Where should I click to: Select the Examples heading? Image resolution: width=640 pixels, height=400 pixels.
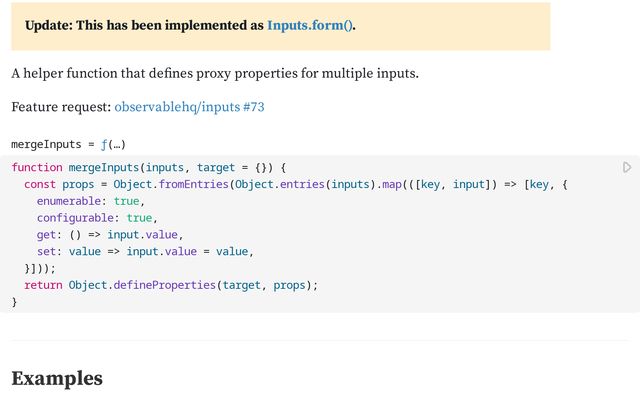click(57, 378)
